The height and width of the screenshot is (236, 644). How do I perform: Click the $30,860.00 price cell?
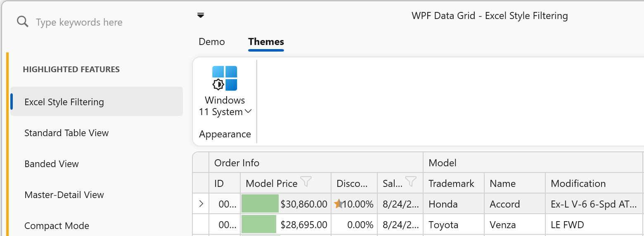[x=286, y=204]
